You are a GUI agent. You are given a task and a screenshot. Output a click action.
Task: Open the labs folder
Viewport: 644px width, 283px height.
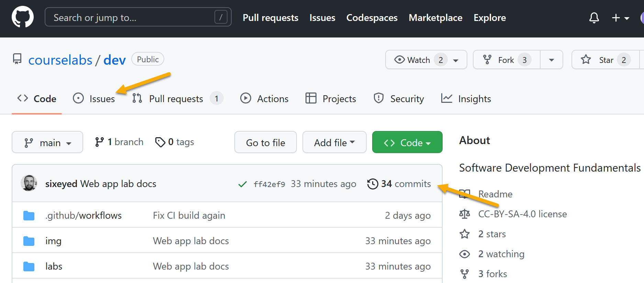click(x=54, y=266)
